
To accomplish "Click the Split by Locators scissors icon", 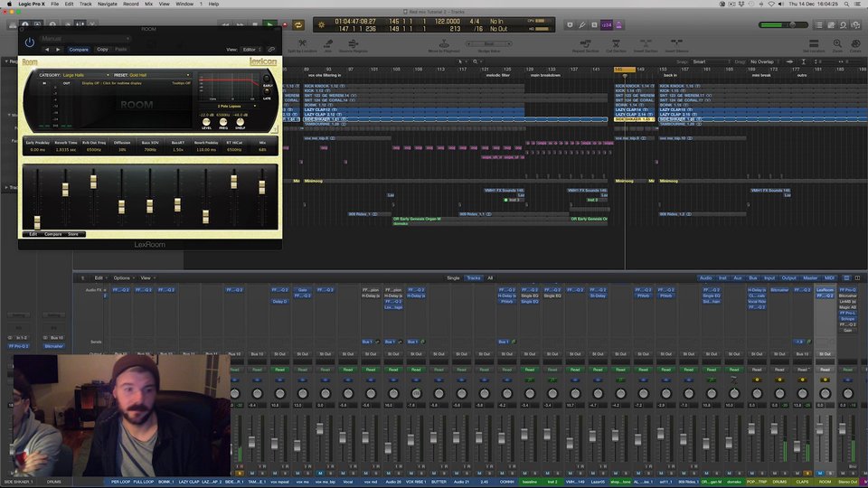I will 302,43.
